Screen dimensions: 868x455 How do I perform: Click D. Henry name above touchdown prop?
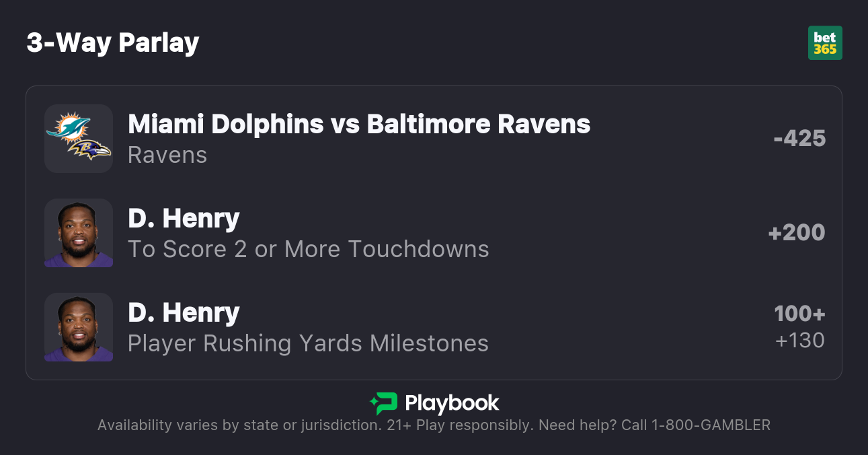[x=184, y=219]
